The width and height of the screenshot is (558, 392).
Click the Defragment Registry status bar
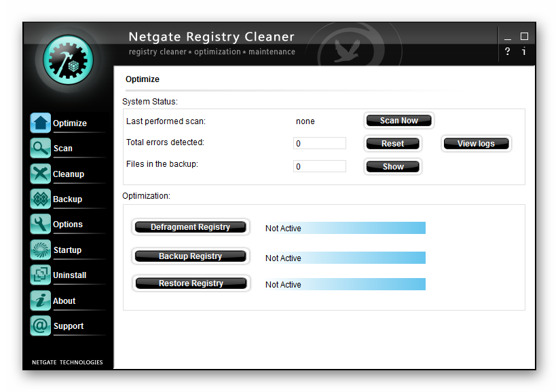345,228
